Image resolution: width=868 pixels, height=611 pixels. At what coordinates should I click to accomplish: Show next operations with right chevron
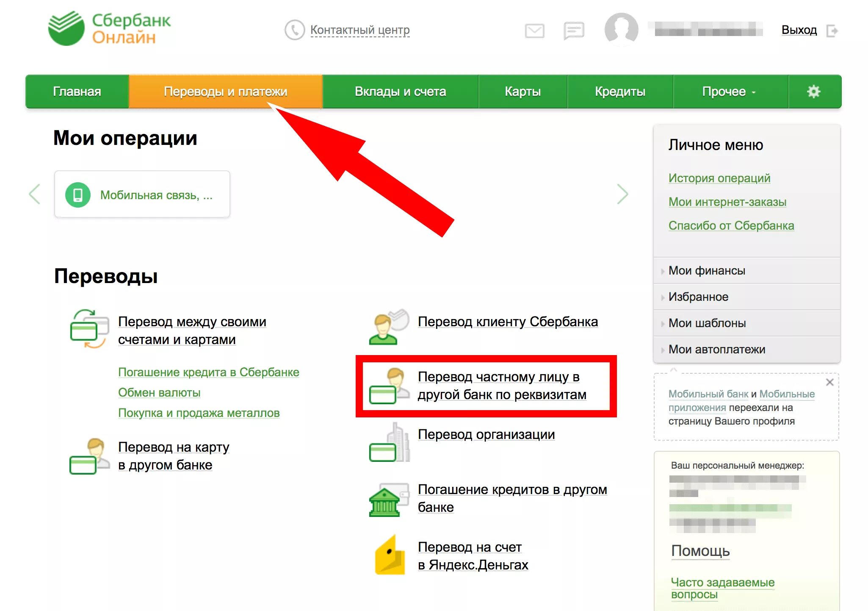pyautogui.click(x=622, y=194)
